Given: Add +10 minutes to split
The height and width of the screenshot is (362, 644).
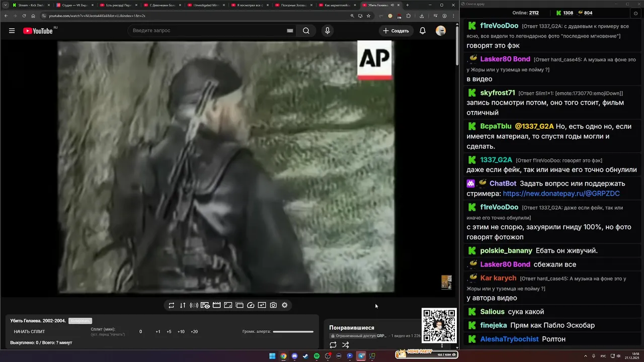Looking at the screenshot, I should (181, 332).
